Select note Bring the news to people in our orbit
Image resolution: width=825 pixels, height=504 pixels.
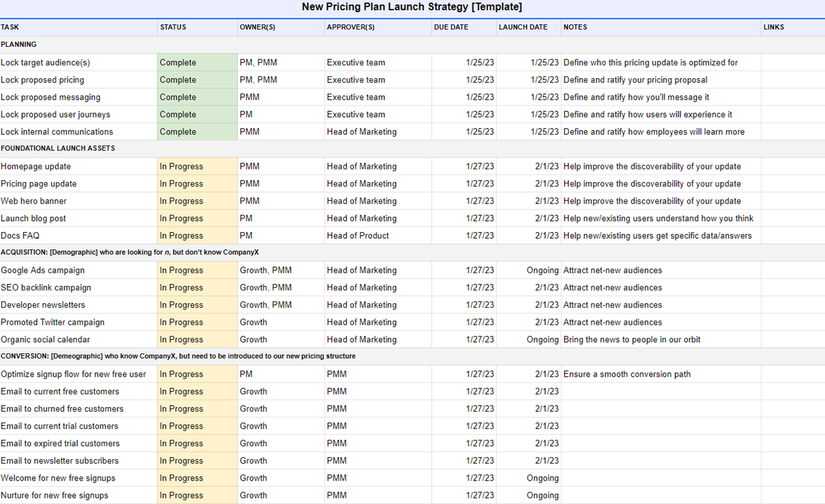pyautogui.click(x=661, y=340)
